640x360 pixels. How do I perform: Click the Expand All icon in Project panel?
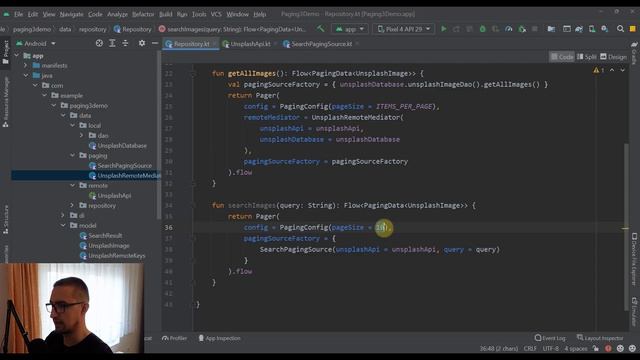(x=112, y=43)
